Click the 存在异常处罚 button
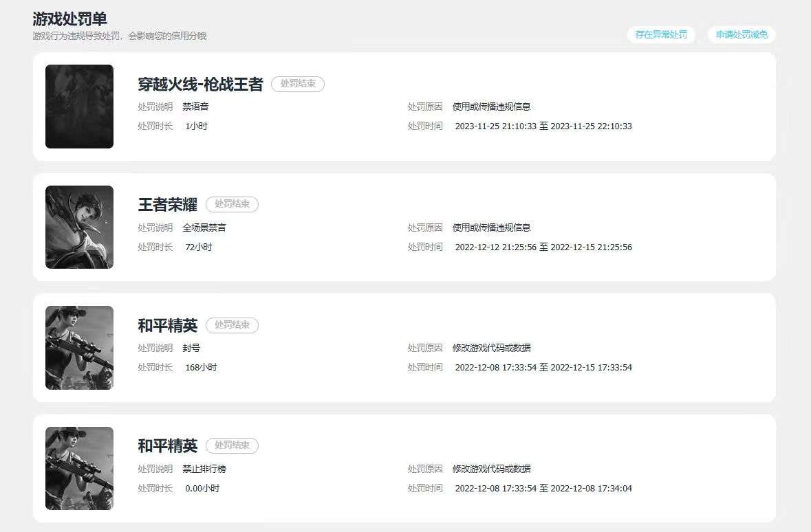 pyautogui.click(x=661, y=34)
